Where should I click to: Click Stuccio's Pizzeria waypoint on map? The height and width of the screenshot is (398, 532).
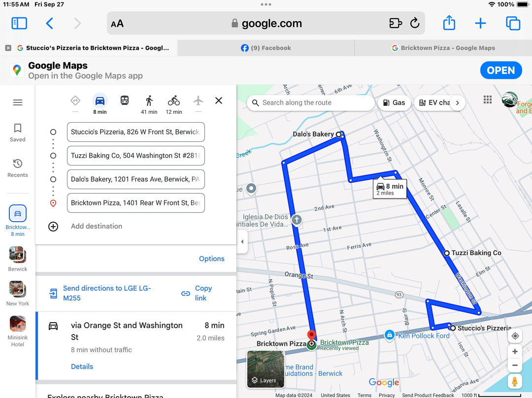coord(453,328)
